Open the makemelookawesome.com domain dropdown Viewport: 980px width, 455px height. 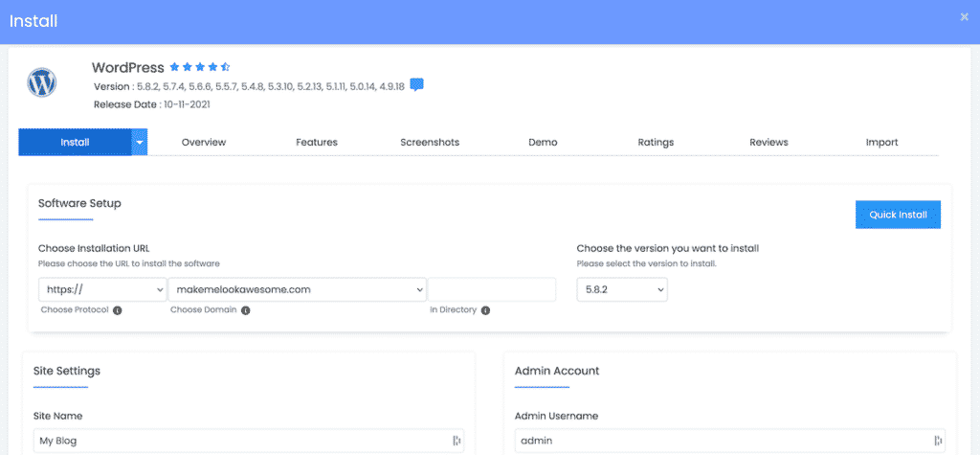point(298,290)
